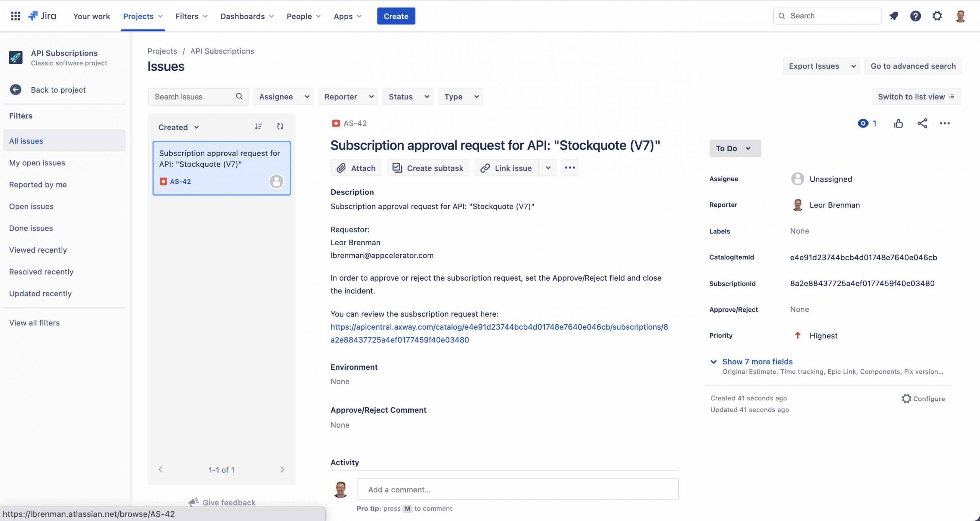Click the Add a comment field

(518, 489)
